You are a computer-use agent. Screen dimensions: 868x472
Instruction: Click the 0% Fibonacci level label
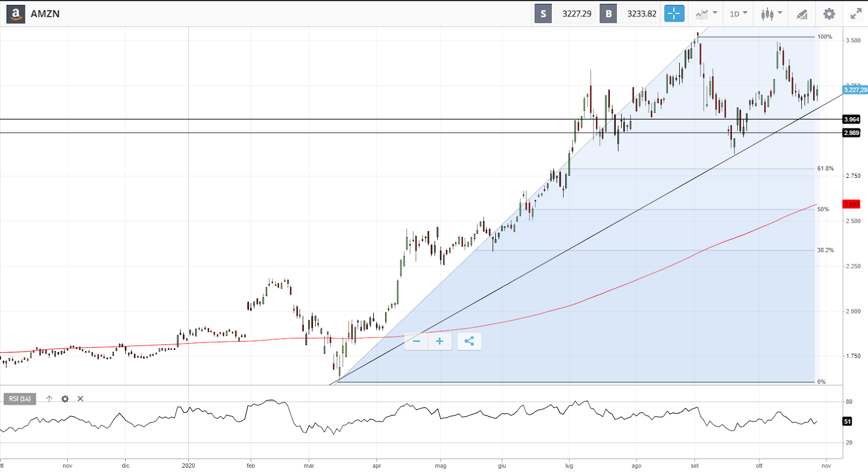click(x=821, y=382)
